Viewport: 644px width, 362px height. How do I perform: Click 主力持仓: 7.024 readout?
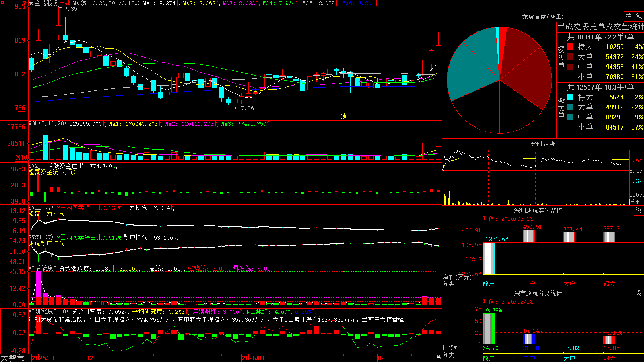[148, 208]
